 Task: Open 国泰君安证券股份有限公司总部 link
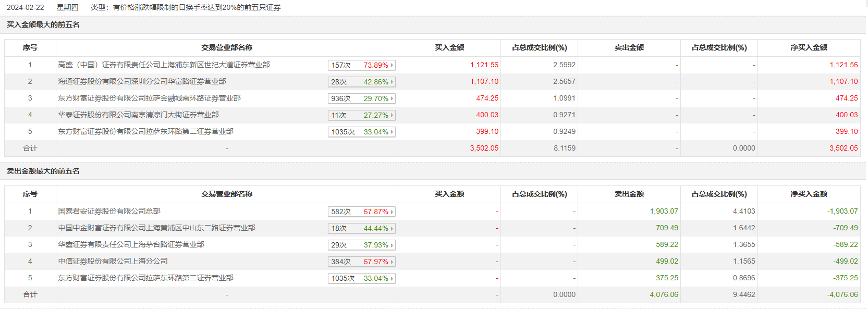click(109, 211)
